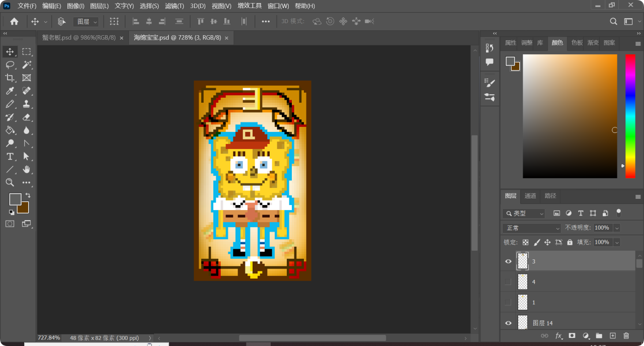
Task: Select the Eraser tool
Action: point(27,117)
